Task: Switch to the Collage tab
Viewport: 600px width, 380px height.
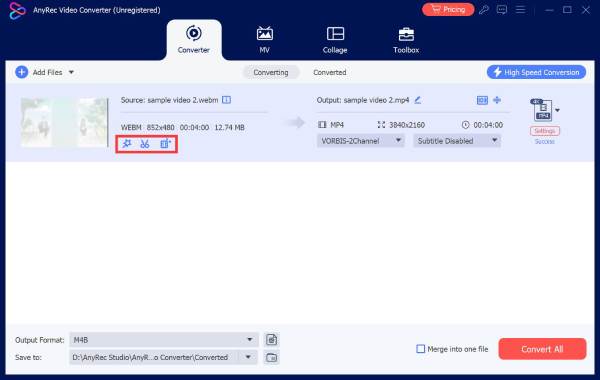Action: tap(335, 40)
